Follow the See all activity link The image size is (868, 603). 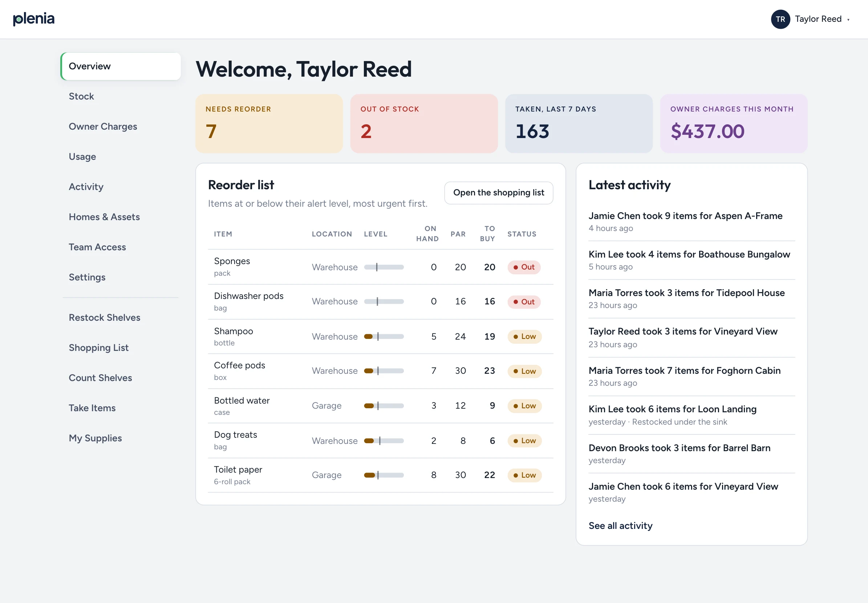(x=620, y=526)
